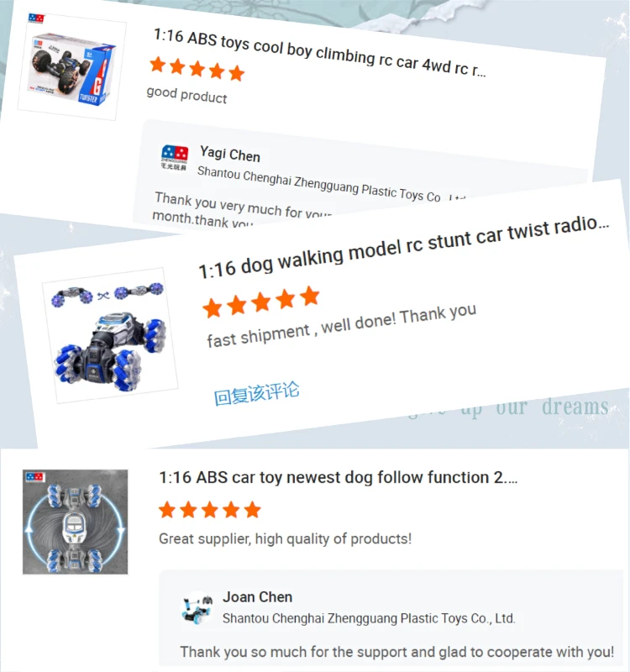Open the boxed climbing rc car thumbnail
630x672 pixels.
coord(72,69)
